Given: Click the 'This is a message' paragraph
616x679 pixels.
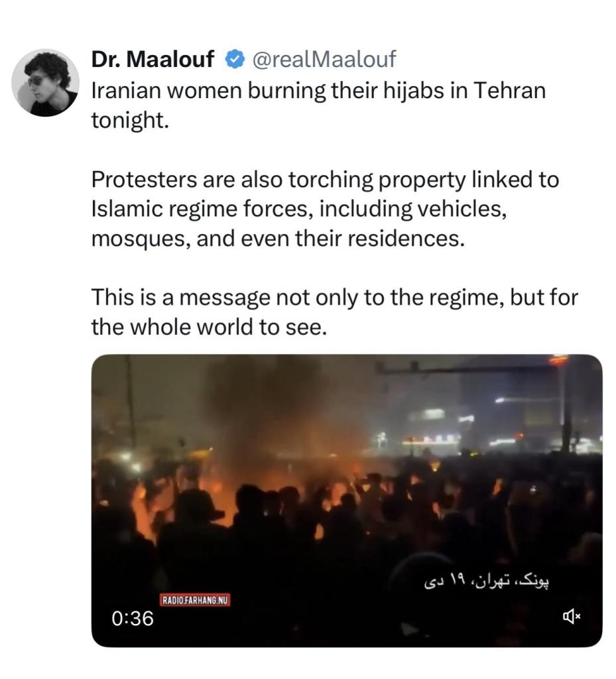Looking at the screenshot, I should tap(335, 312).
